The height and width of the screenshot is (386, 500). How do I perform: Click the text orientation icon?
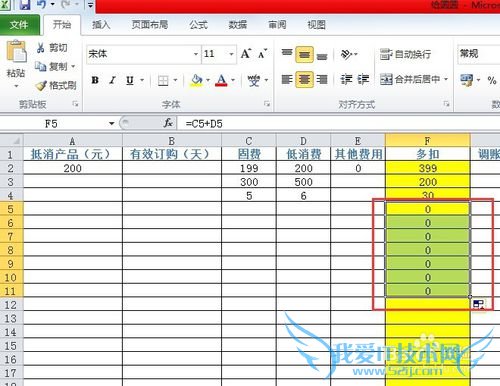347,54
